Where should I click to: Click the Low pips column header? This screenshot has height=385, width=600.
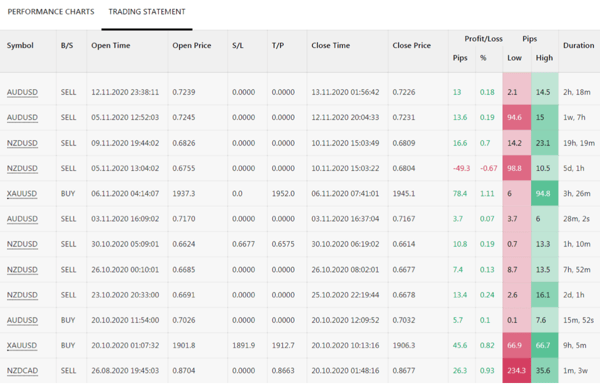click(514, 58)
